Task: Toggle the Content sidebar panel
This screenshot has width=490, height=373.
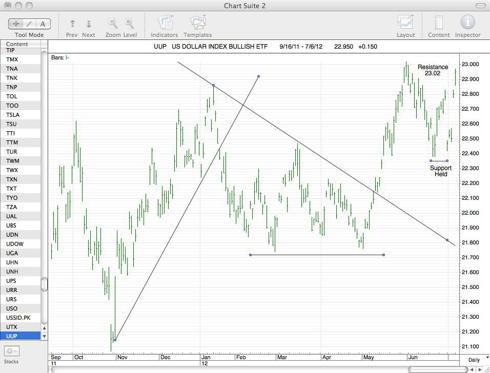Action: (439, 23)
